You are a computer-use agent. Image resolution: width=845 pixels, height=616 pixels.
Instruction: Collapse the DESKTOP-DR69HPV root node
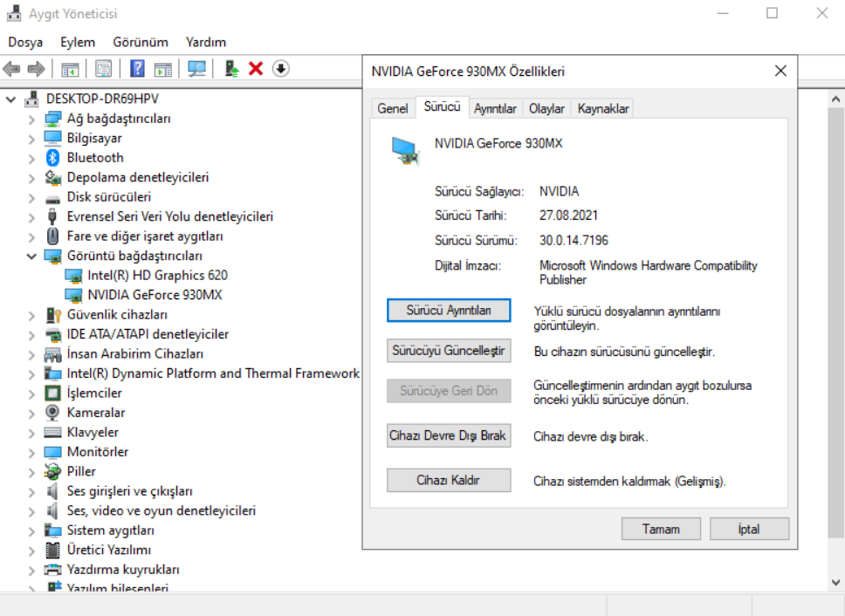coord(10,99)
